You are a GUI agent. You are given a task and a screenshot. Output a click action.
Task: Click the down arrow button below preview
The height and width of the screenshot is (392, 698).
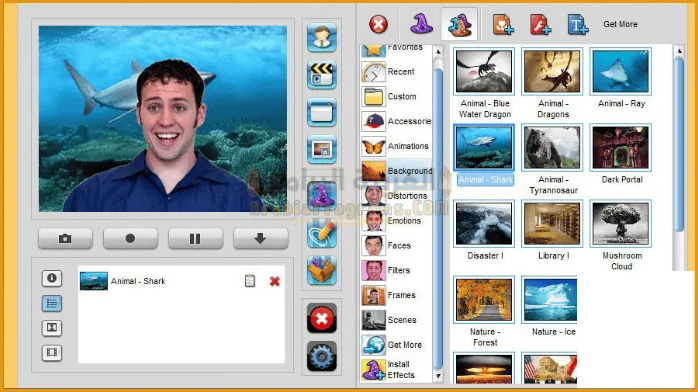[261, 238]
